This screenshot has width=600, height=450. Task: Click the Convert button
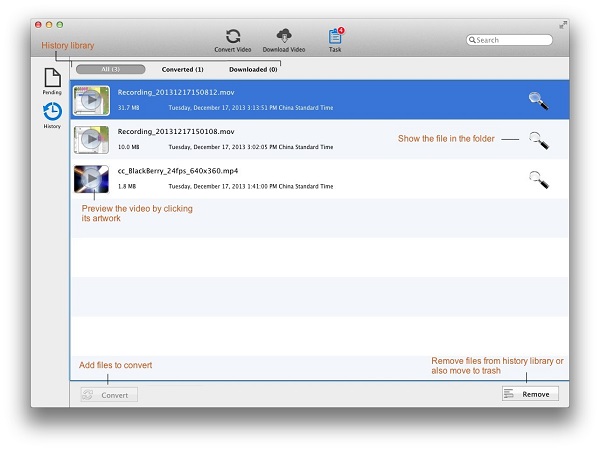pyautogui.click(x=109, y=395)
